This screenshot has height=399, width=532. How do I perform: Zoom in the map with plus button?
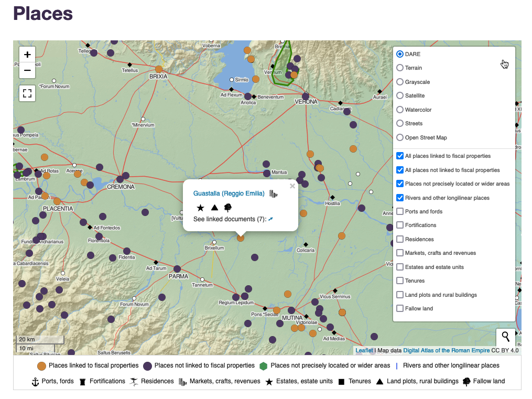pyautogui.click(x=27, y=55)
